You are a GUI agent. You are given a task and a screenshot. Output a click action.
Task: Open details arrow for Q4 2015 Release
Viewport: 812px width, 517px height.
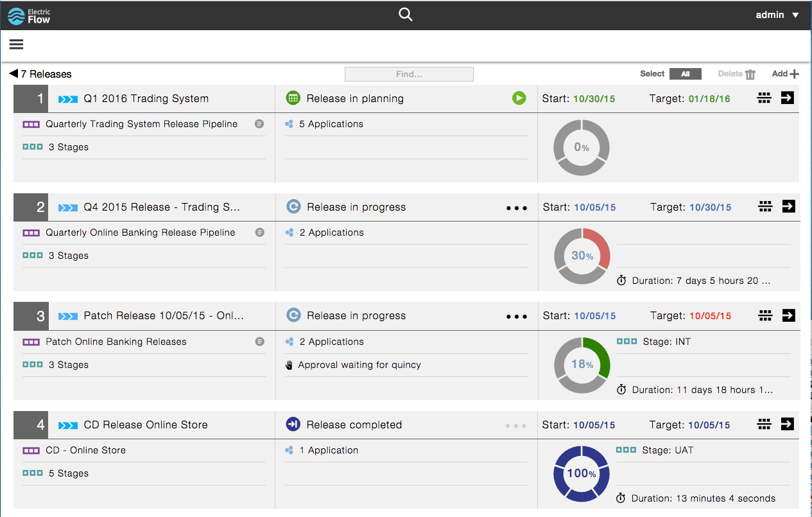[x=788, y=206]
